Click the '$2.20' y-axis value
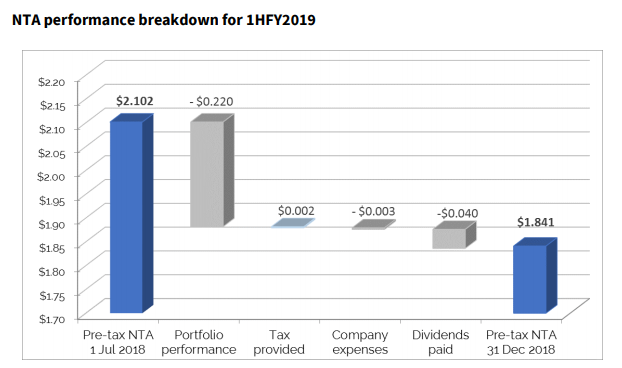Screen dimensions: 622x368 [x=52, y=82]
